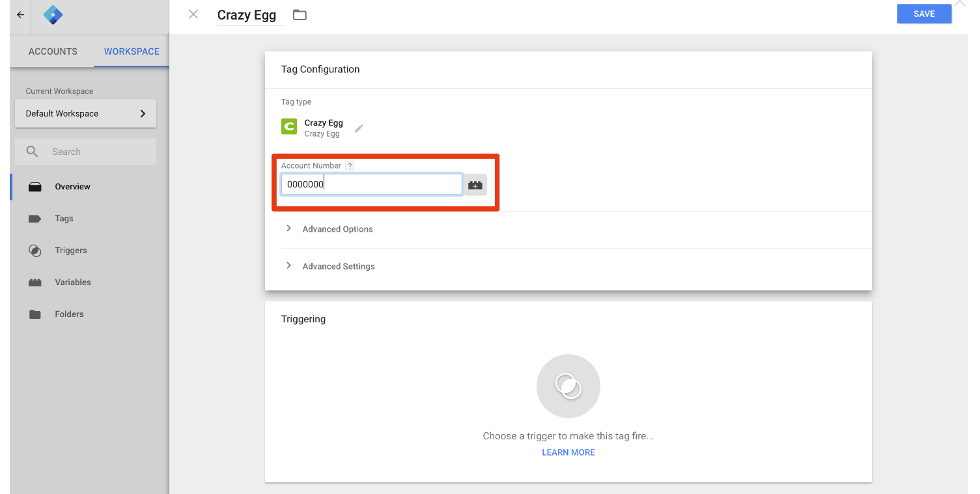Click the Account Number input field
Image resolution: width=980 pixels, height=494 pixels.
372,184
